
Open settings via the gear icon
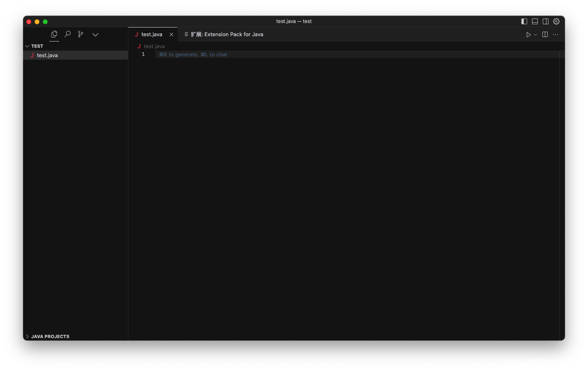coord(556,21)
